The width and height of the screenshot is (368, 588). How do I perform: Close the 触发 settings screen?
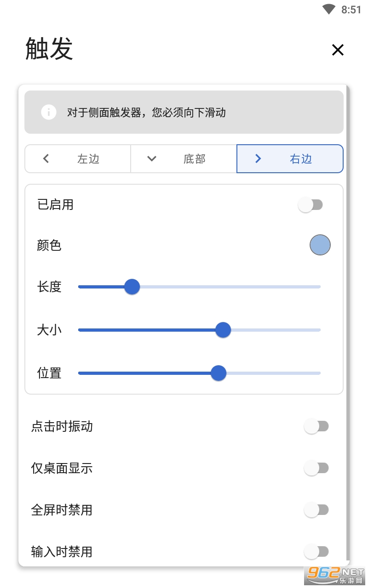tap(338, 50)
